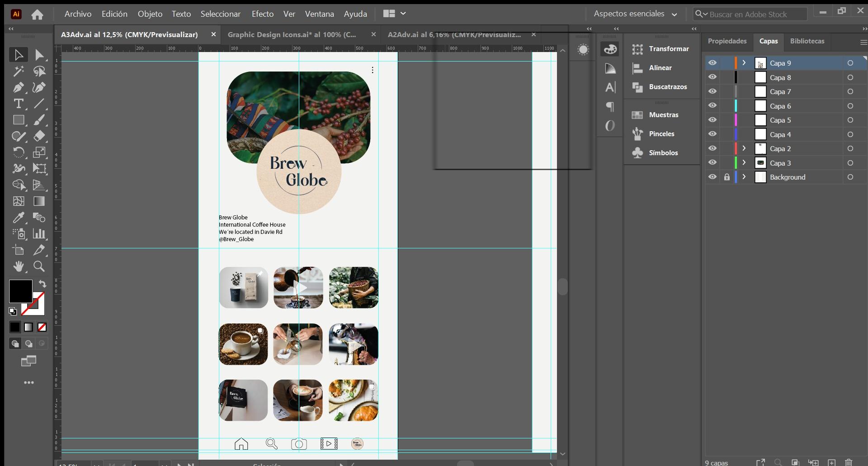The image size is (868, 466).
Task: Switch to the Bibliotecas tab
Action: [x=807, y=41]
